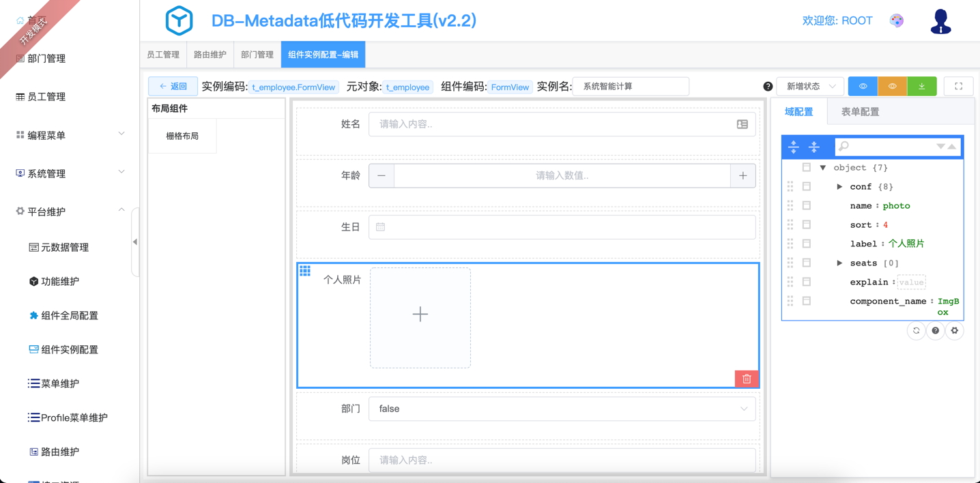This screenshot has width=980, height=483.
Task: Click the 返回 back button
Action: pyautogui.click(x=173, y=87)
